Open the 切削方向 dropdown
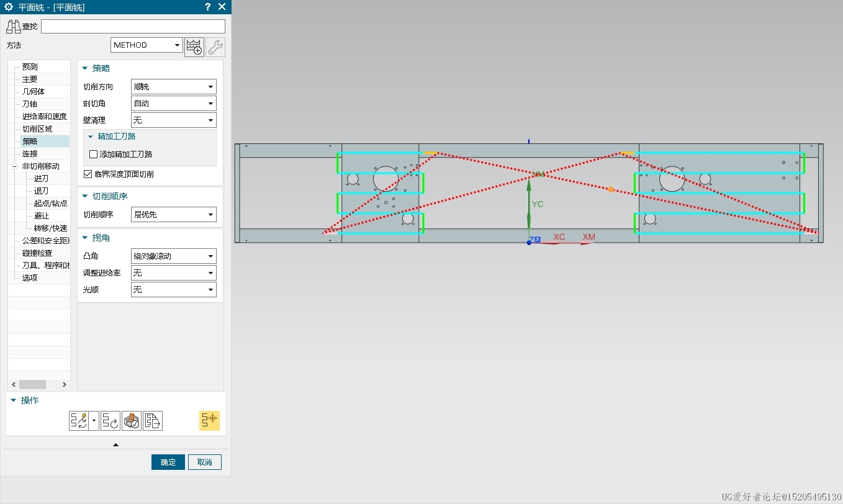 tap(174, 87)
